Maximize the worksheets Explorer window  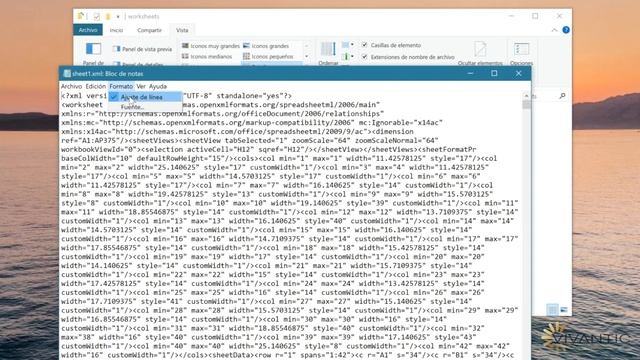point(535,16)
